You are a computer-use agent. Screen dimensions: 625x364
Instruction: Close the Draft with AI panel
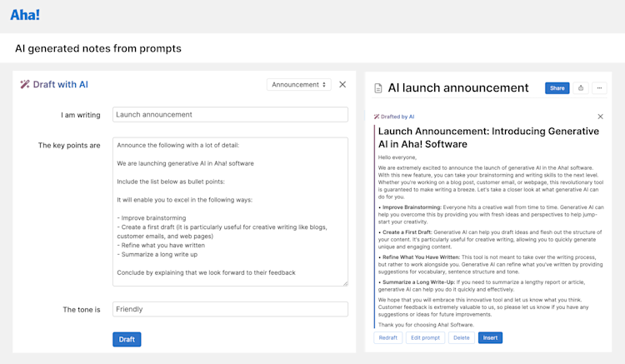tap(342, 84)
